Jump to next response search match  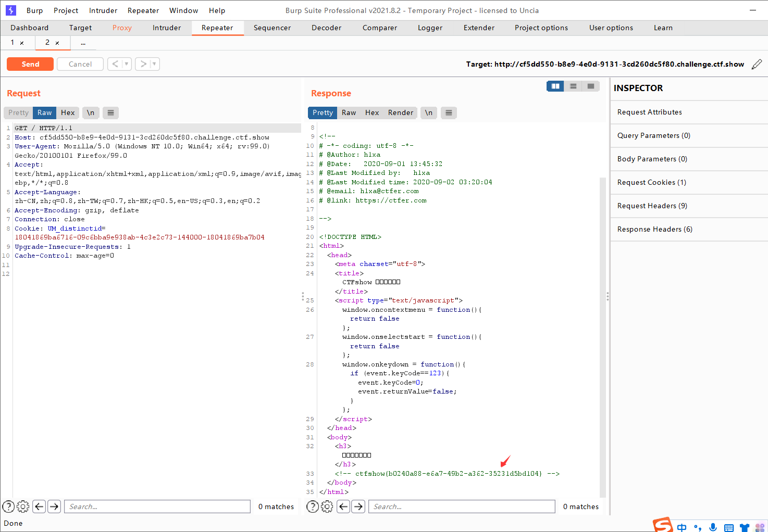[x=358, y=506]
